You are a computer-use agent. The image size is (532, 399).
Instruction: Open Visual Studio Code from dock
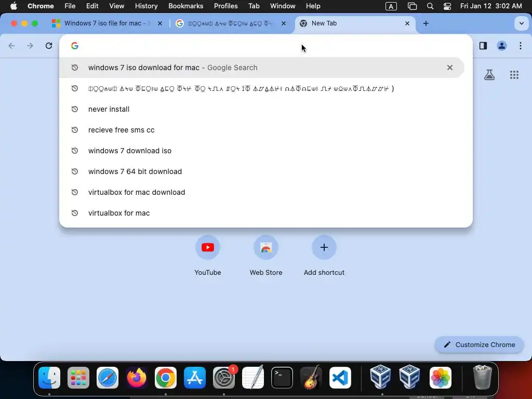[340, 378]
